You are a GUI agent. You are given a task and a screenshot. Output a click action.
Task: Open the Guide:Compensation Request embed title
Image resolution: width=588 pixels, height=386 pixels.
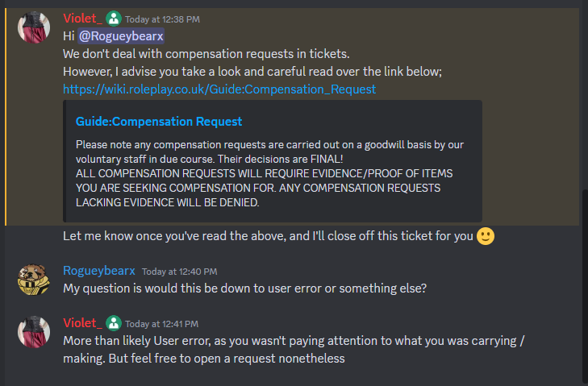pos(159,122)
